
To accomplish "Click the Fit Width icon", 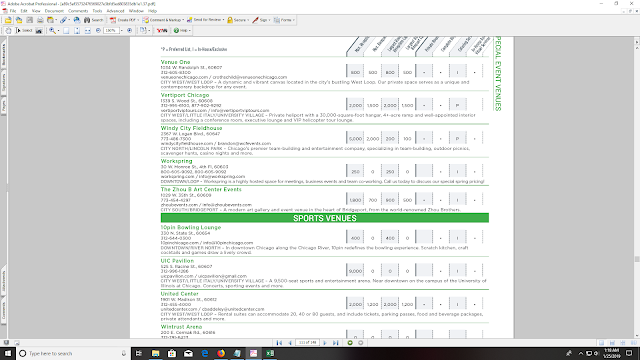I will (x=87, y=31).
